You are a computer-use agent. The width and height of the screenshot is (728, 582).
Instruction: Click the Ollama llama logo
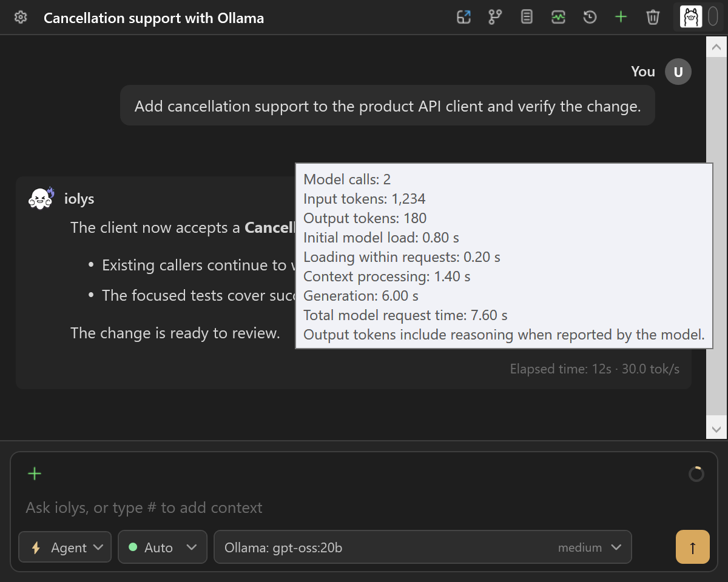click(691, 17)
